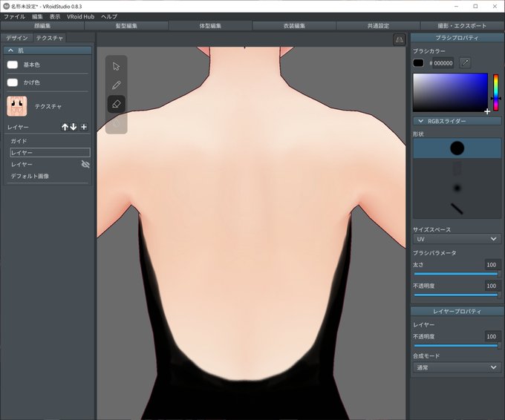Image resolution: width=505 pixels, height=420 pixels.
Task: Select the hard round brush shape
Action: (457, 148)
